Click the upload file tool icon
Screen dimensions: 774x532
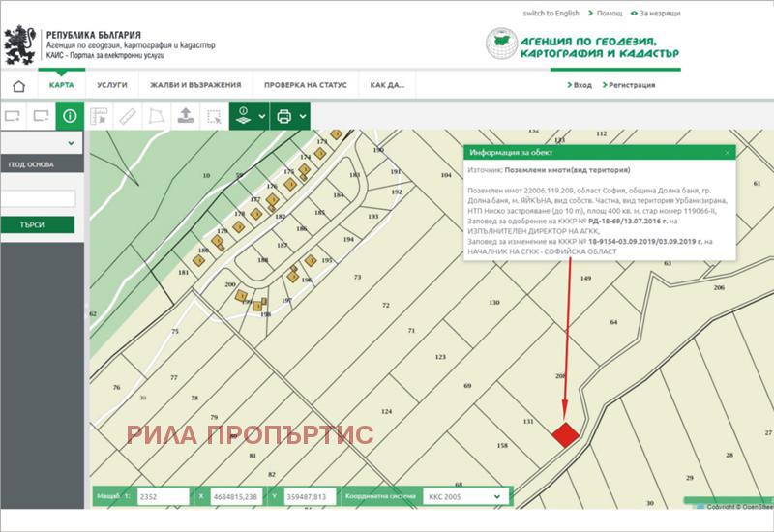tap(185, 116)
